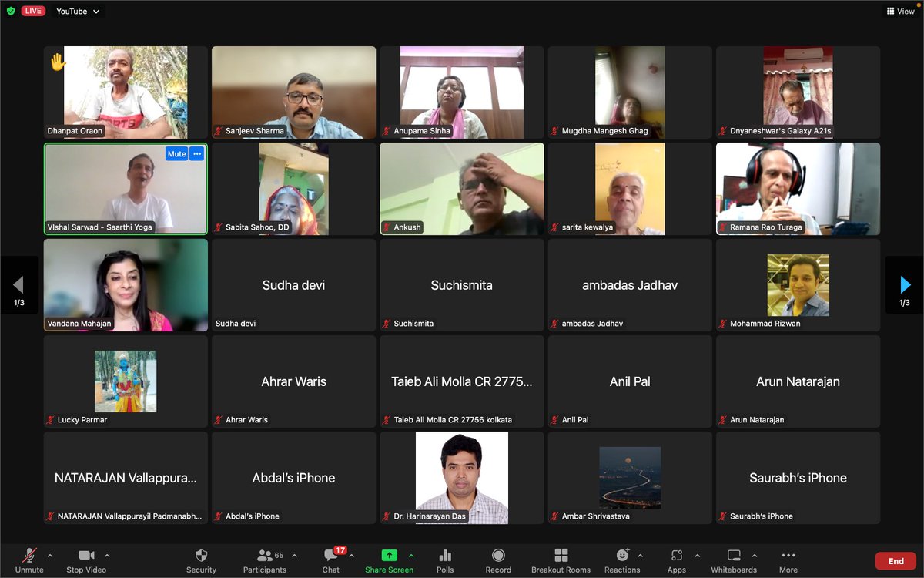
Task: Click Ambar Shrivastava's night road picture
Action: pyautogui.click(x=630, y=478)
